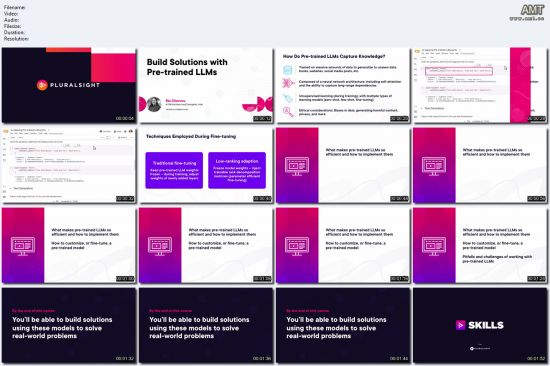The image size is (550, 366).
Task: Select the 'Techniques Employed During Fine-tuning' frame
Action: click(206, 165)
